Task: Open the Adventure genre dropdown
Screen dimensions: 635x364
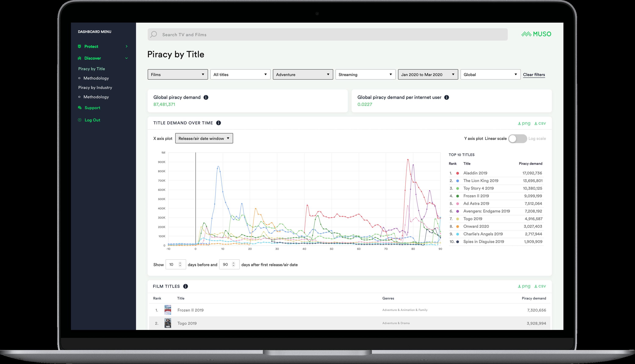Action: [x=303, y=74]
